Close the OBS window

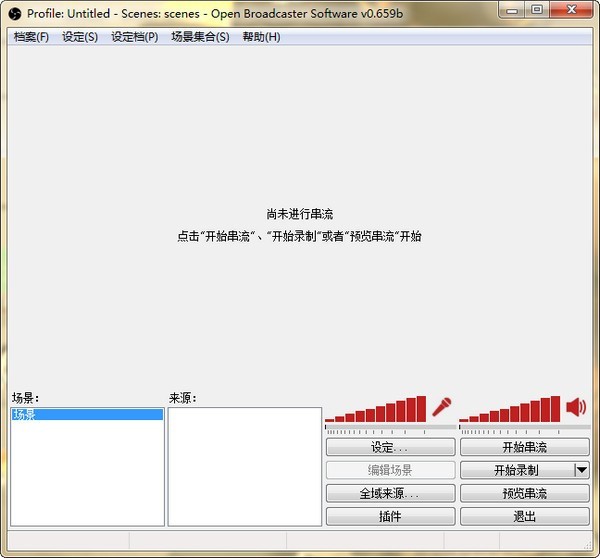[571, 10]
